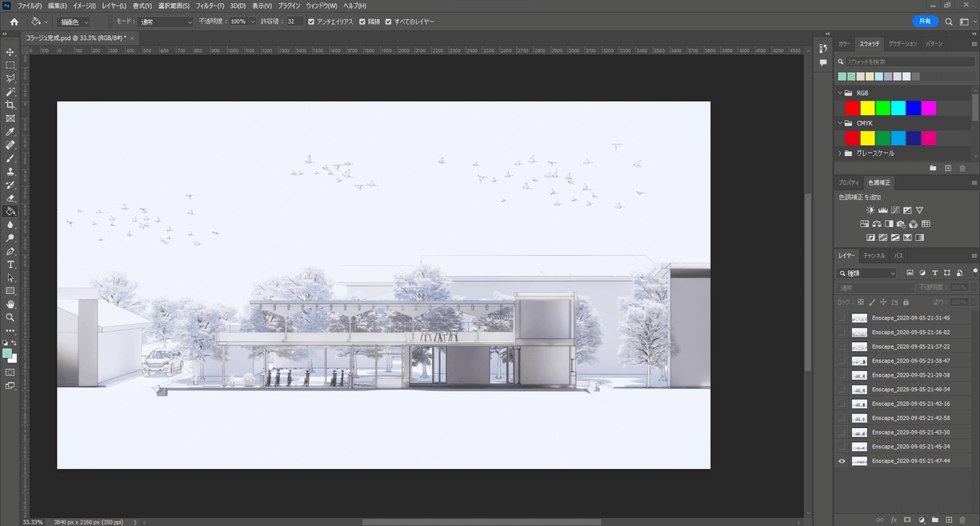Add a Levels adjustment
Image resolution: width=980 pixels, height=526 pixels.
pyautogui.click(x=882, y=211)
